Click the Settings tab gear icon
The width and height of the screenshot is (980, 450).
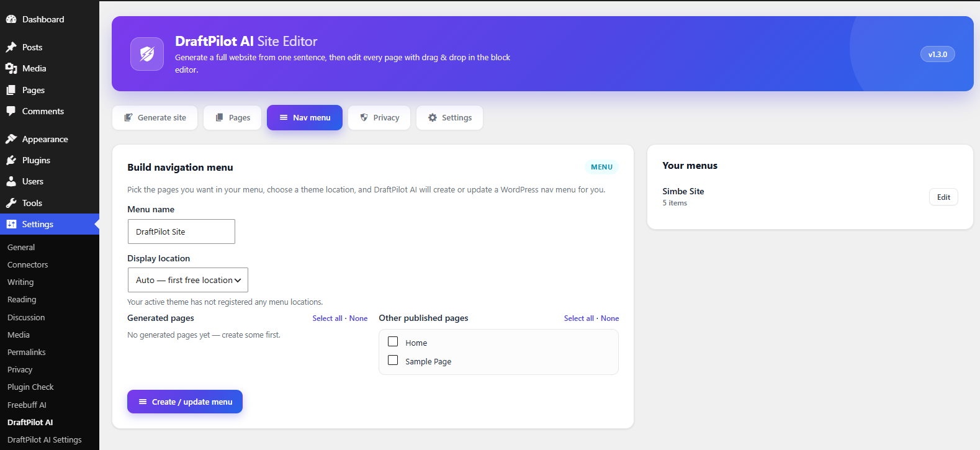click(x=433, y=117)
